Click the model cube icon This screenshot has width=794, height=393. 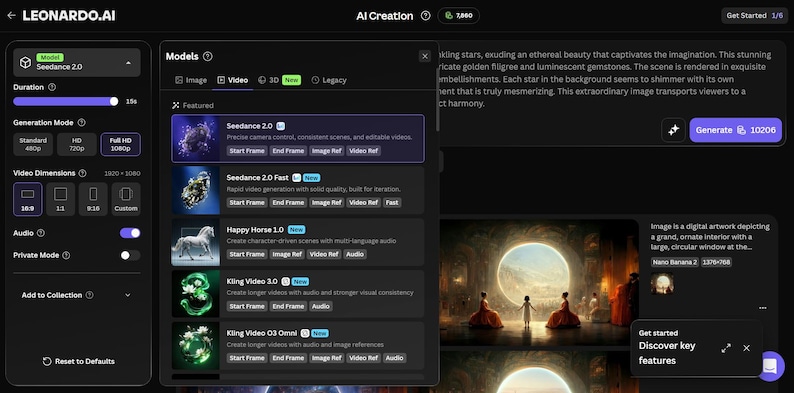pyautogui.click(x=25, y=62)
